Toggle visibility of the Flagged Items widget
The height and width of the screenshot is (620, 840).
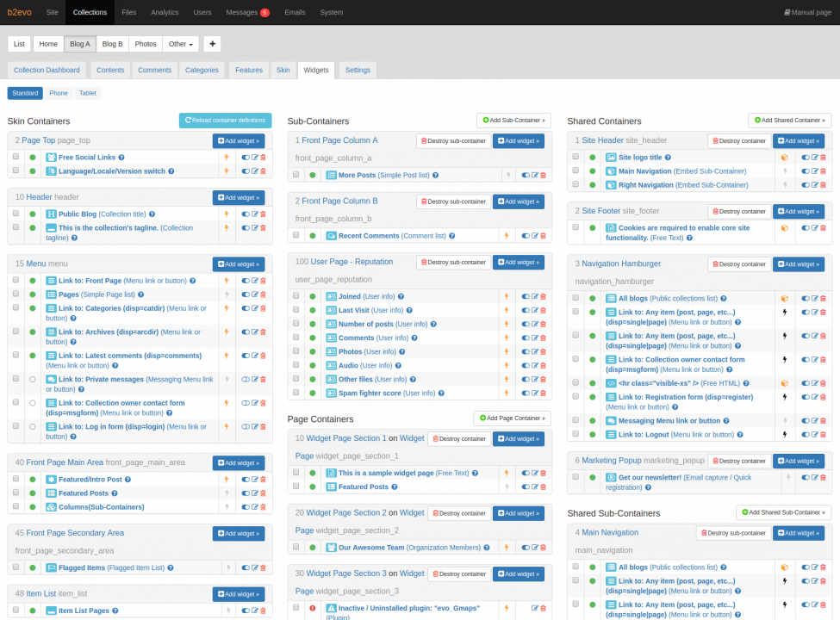point(246,567)
